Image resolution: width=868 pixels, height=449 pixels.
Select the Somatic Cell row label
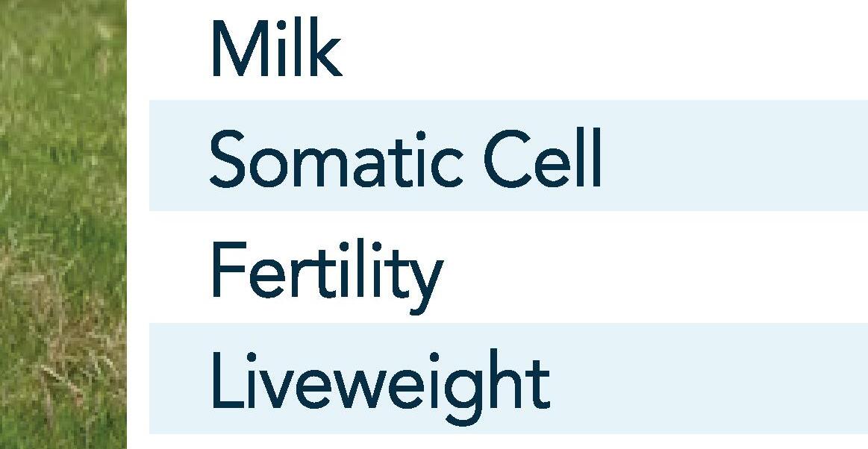405,160
